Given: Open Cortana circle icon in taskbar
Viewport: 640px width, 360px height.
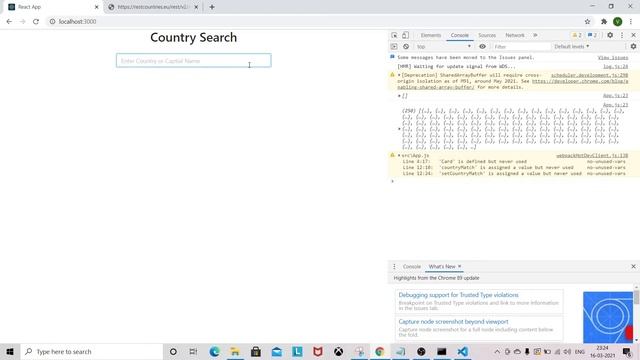Looking at the screenshot, I should coord(173,351).
